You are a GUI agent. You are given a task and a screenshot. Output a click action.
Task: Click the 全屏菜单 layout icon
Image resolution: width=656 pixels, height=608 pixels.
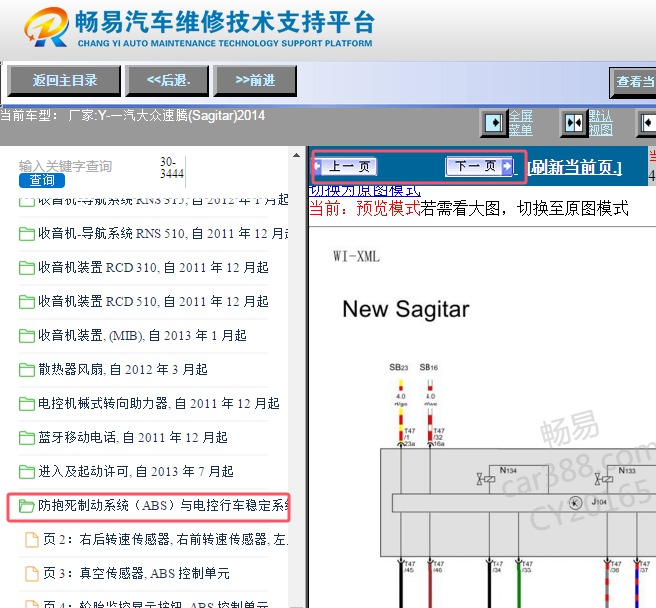click(x=494, y=123)
